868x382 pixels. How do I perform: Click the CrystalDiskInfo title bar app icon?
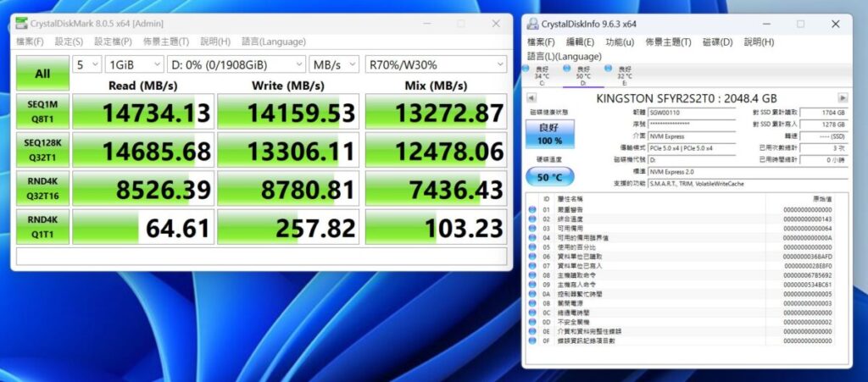(532, 24)
